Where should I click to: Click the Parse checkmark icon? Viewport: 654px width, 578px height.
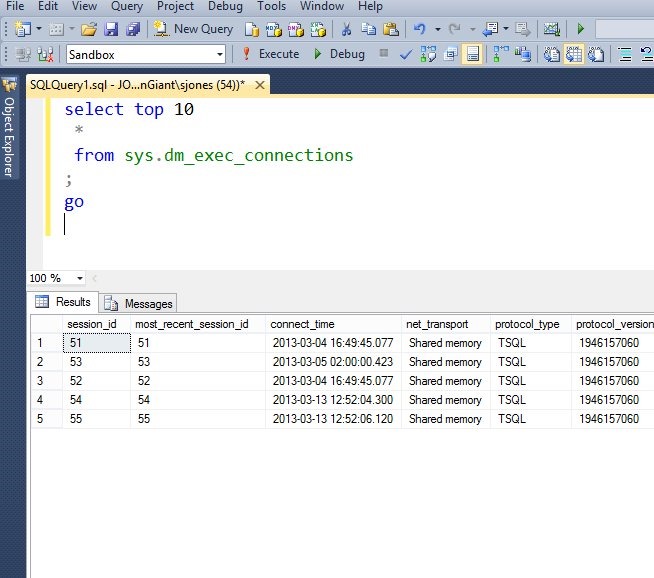click(x=406, y=54)
